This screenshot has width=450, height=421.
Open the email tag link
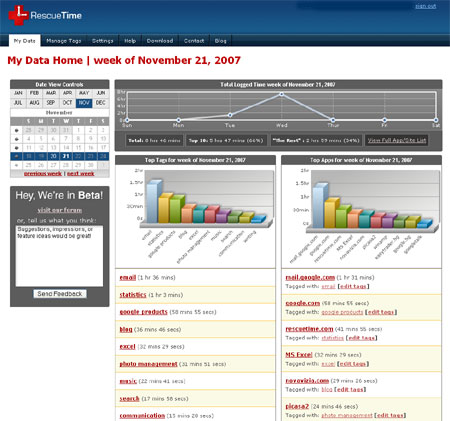[x=128, y=277]
